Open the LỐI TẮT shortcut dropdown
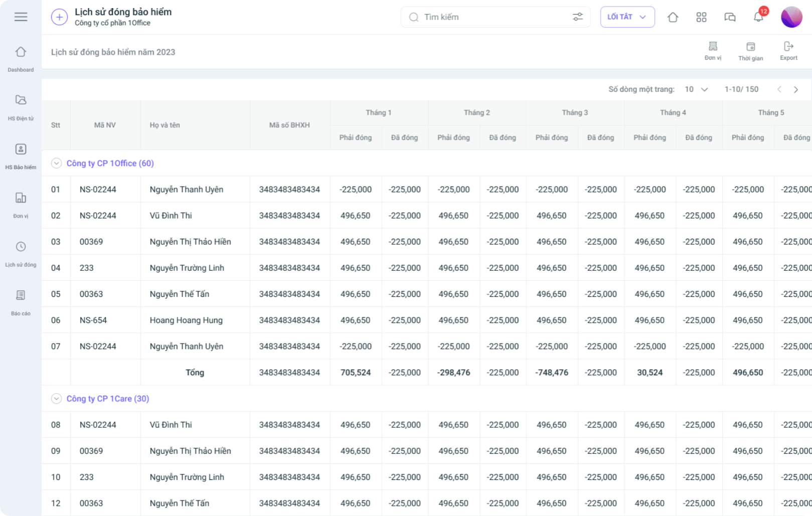812x516 pixels. [627, 17]
